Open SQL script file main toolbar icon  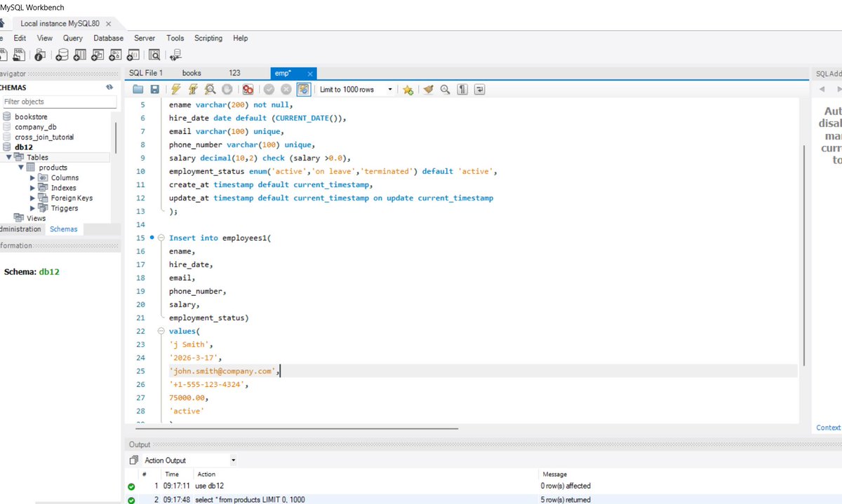coord(20,54)
